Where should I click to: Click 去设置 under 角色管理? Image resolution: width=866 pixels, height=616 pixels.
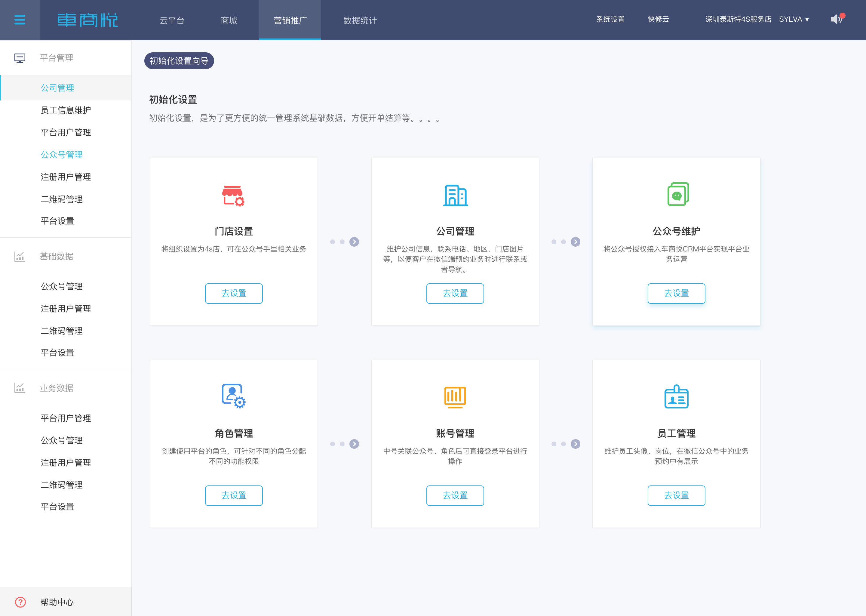click(x=234, y=495)
